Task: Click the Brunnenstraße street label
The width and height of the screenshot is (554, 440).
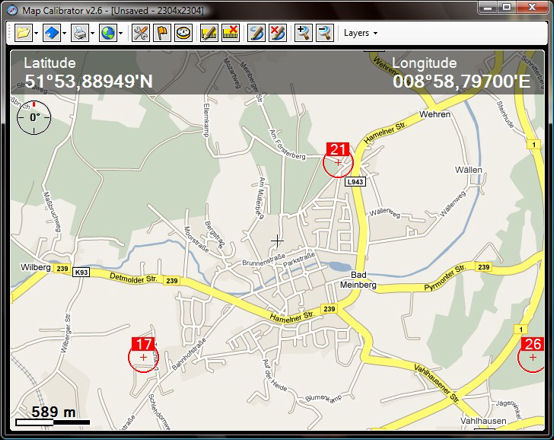Action: (x=264, y=260)
